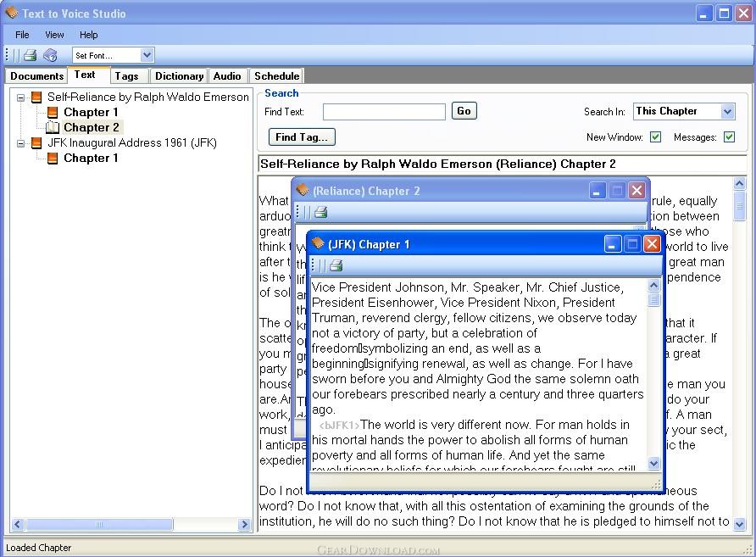Viewport: 756px width, 557px height.
Task: Click the main text scrollbar thumb
Action: 740,205
